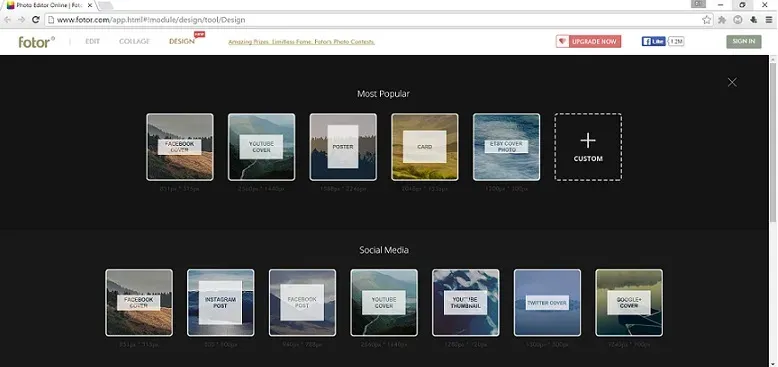Screen dimensions: 778x367
Task: Choose YouTube Cover under Social Media
Action: click(384, 303)
